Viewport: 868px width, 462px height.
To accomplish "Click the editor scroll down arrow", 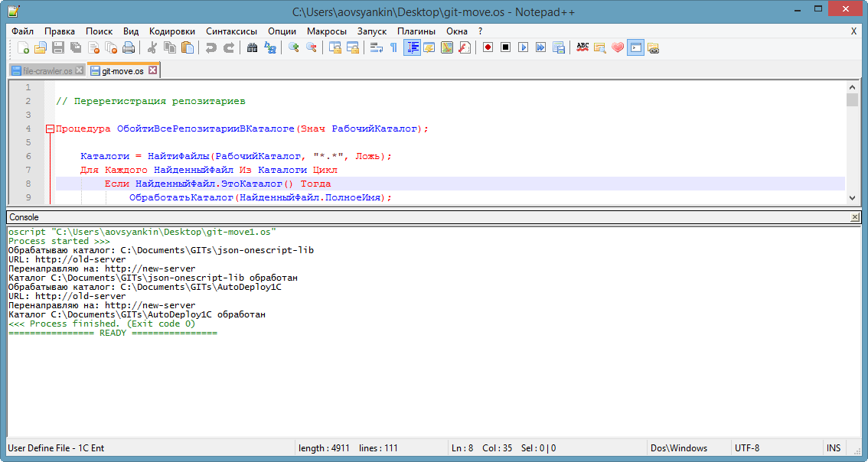I will [852, 197].
